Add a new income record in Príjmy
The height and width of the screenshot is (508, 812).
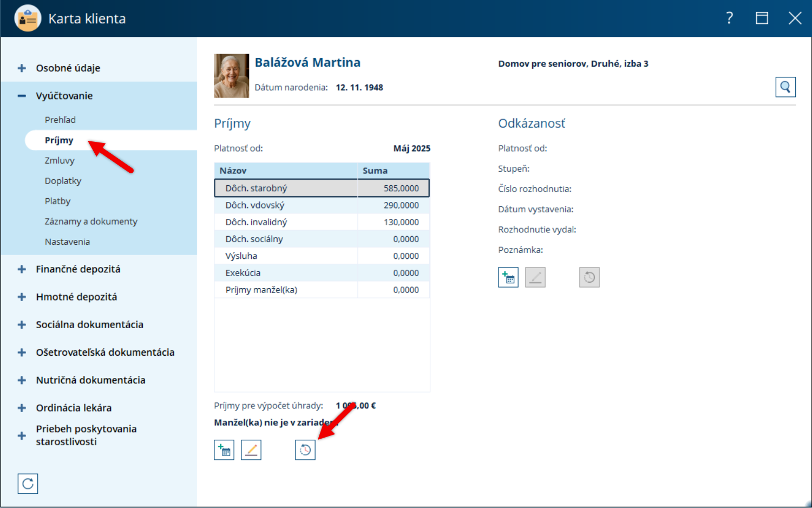coord(224,450)
